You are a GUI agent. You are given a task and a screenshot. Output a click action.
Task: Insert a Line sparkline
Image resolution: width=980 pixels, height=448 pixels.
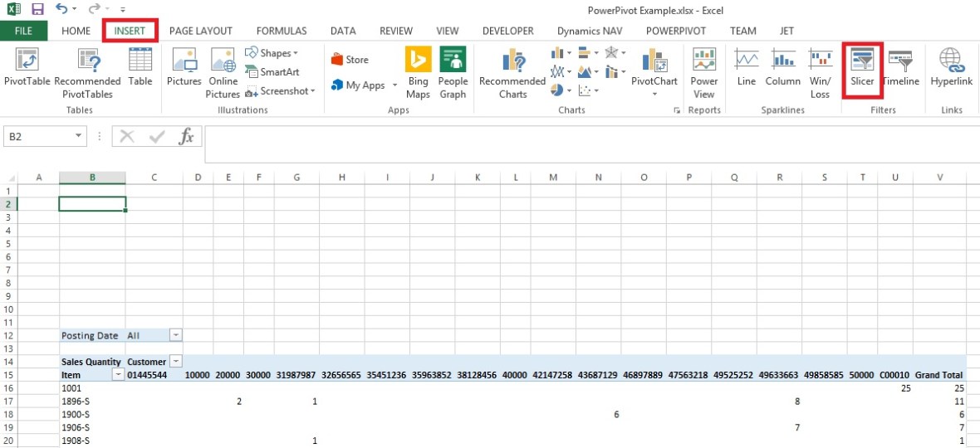click(x=747, y=67)
